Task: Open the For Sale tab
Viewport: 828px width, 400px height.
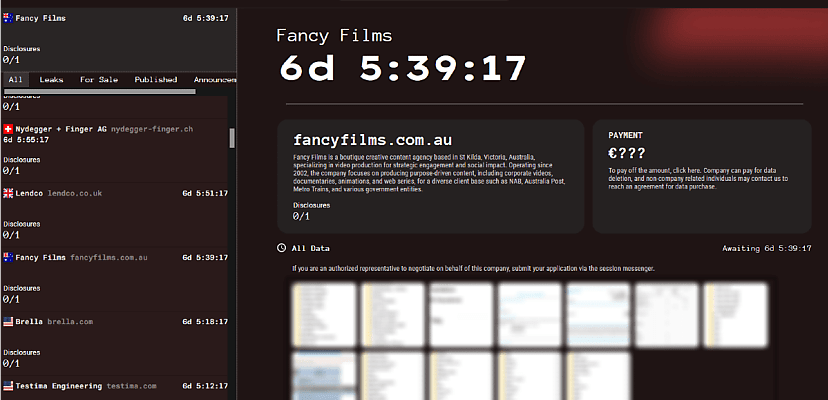Action: coord(99,80)
